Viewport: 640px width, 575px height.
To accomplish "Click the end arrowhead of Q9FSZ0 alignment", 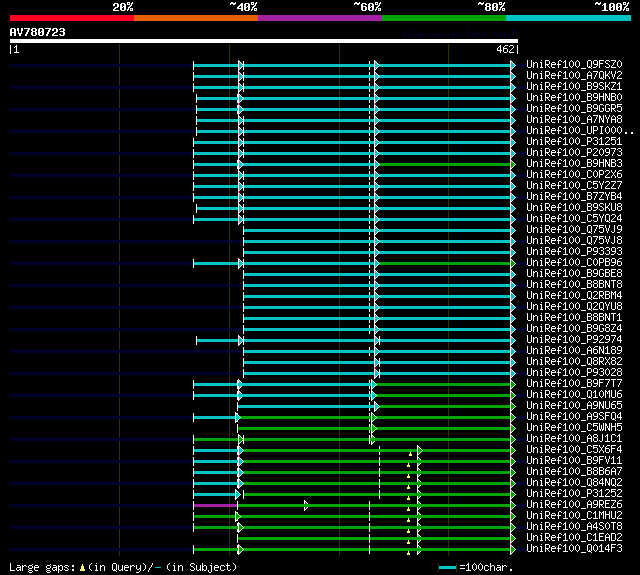I will 513,65.
